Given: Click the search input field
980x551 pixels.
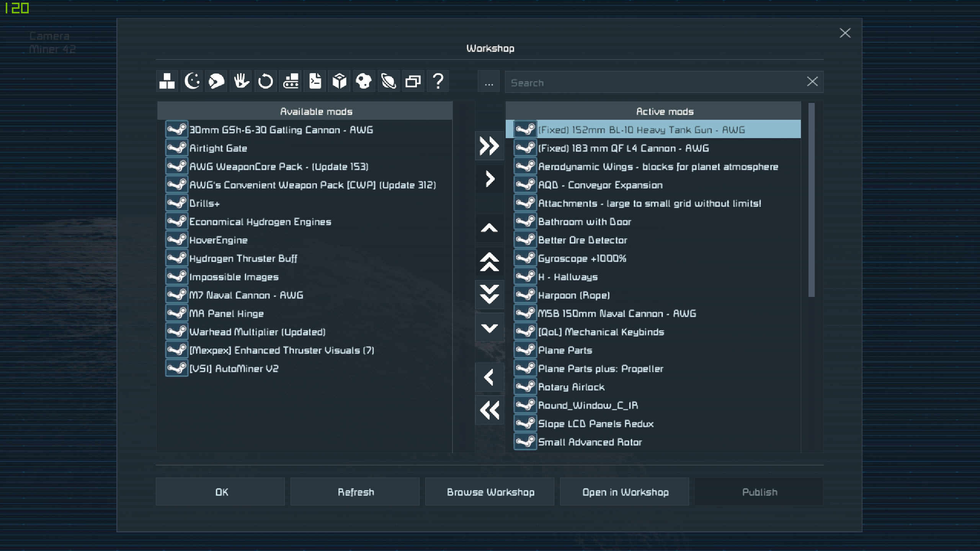Looking at the screenshot, I should pyautogui.click(x=663, y=82).
